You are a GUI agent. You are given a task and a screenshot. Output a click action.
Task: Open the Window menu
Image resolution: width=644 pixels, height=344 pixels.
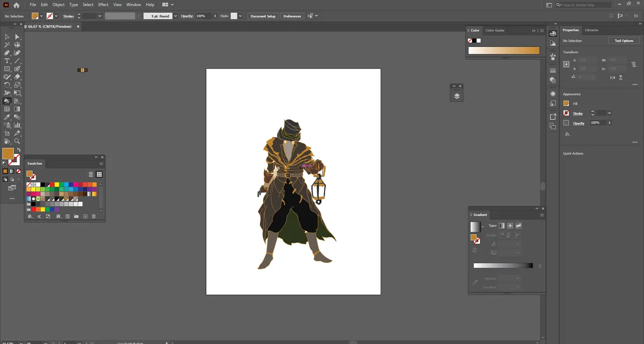coord(133,5)
